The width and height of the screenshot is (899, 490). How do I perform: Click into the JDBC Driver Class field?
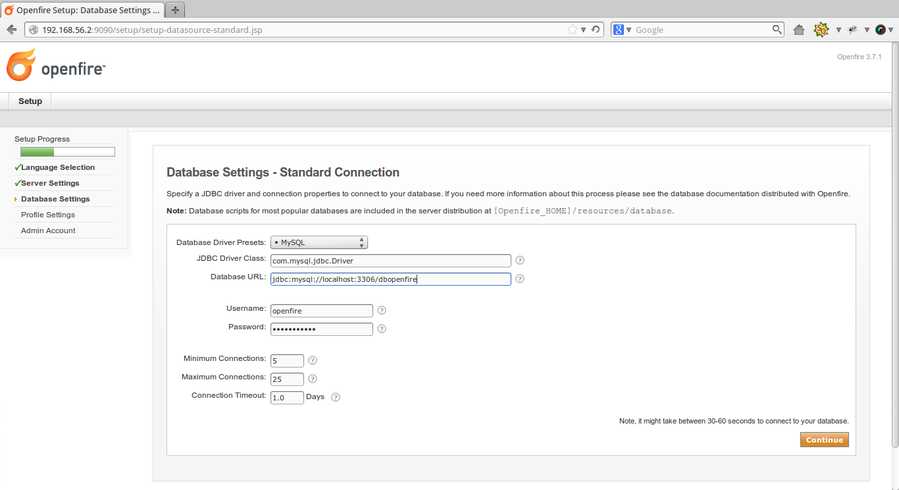click(x=390, y=261)
